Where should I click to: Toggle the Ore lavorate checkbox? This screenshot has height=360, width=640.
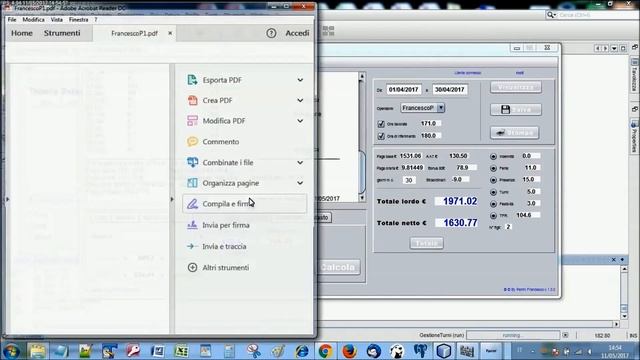(381, 124)
